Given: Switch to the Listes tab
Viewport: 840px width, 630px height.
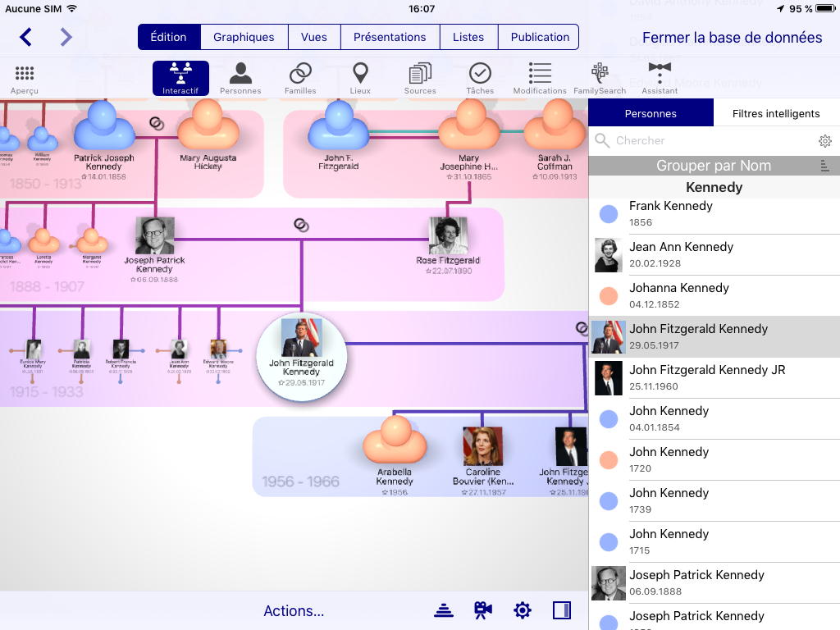Looking at the screenshot, I should (468, 37).
